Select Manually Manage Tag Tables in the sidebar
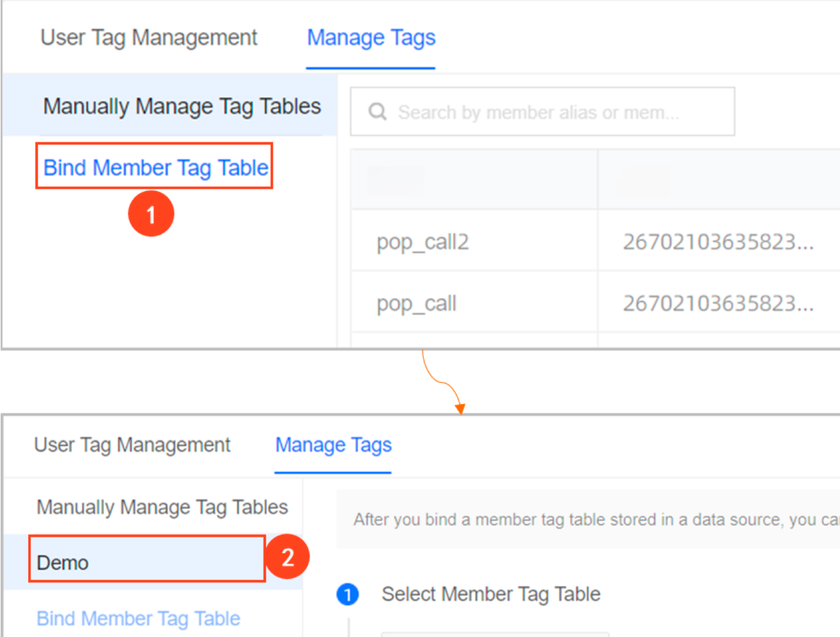Screen dimensions: 840x637 click(x=181, y=106)
